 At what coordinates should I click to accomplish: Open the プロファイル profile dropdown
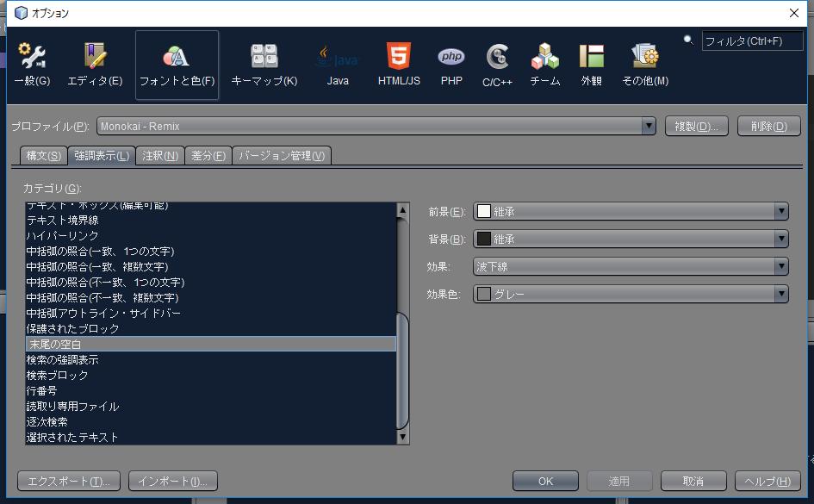pyautogui.click(x=649, y=125)
